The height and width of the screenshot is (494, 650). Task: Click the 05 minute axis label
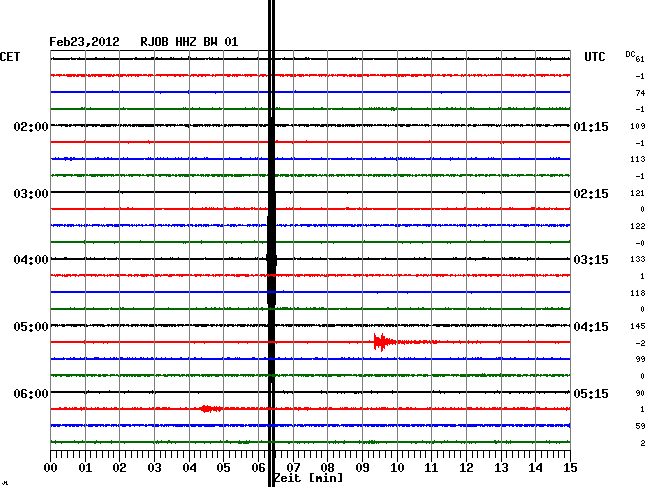coord(223,468)
